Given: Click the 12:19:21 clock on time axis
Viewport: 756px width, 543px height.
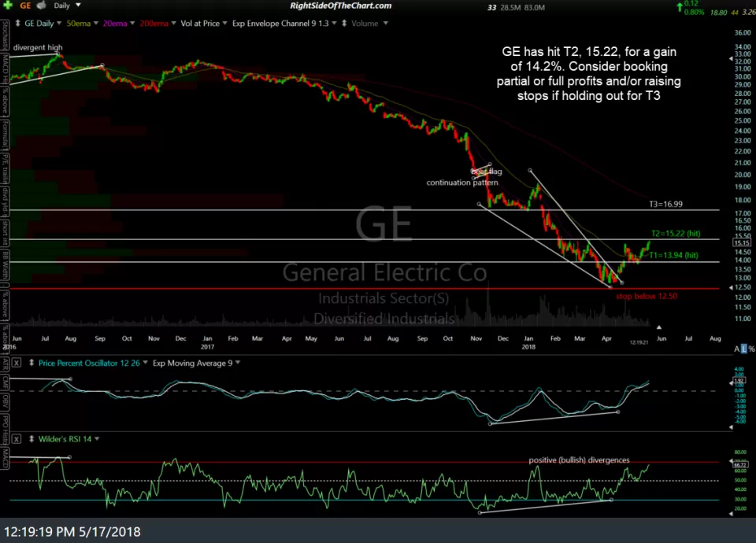Looking at the screenshot, I should click(x=639, y=342).
